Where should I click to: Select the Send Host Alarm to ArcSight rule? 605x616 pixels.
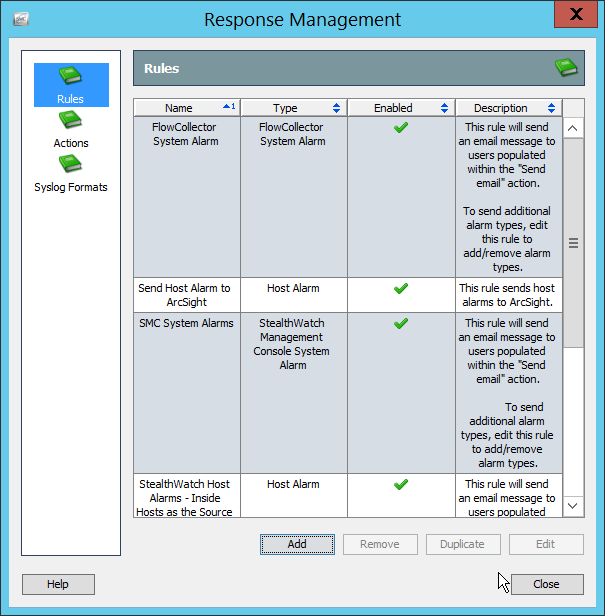click(x=184, y=294)
